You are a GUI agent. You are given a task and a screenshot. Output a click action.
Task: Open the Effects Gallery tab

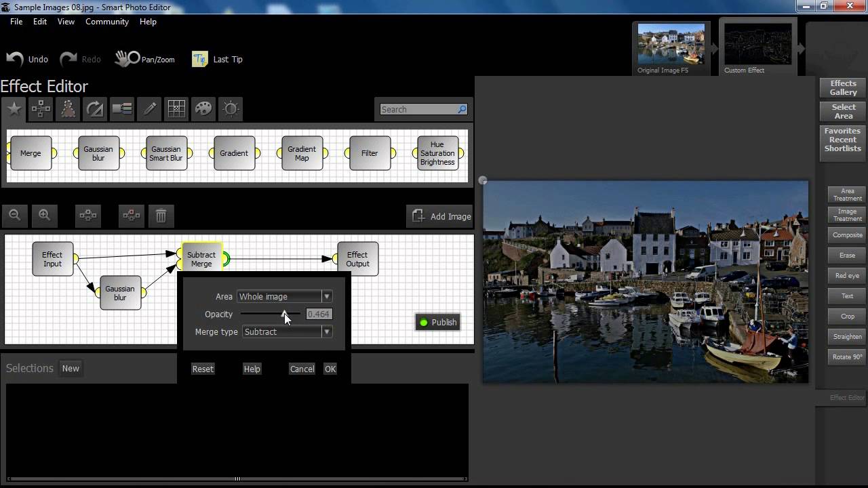tap(843, 88)
